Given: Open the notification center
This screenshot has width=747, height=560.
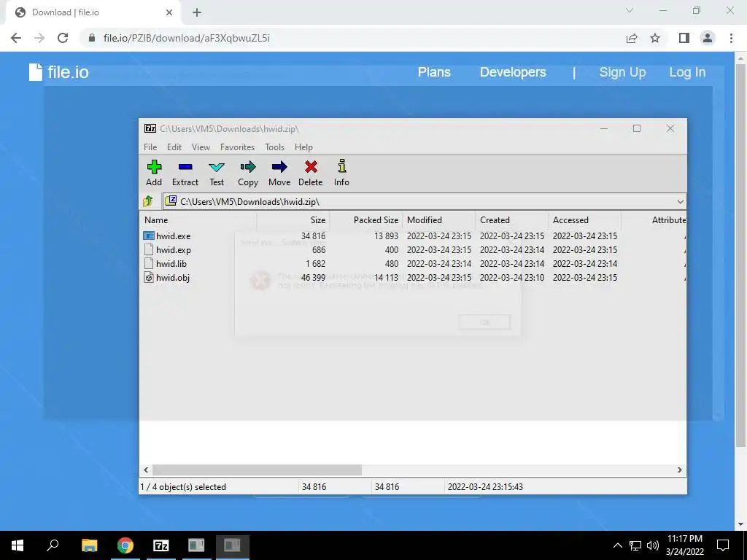Looking at the screenshot, I should pyautogui.click(x=723, y=545).
